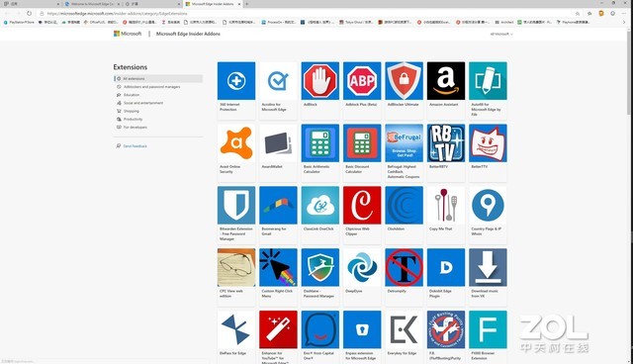Open the Detrumpify extension tile
This screenshot has width=633, height=364.
click(x=405, y=276)
